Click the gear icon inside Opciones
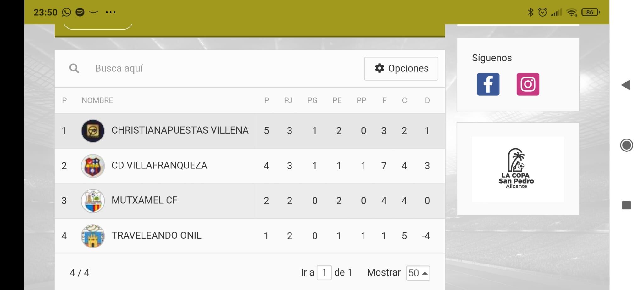The width and height of the screenshot is (644, 290). [380, 68]
